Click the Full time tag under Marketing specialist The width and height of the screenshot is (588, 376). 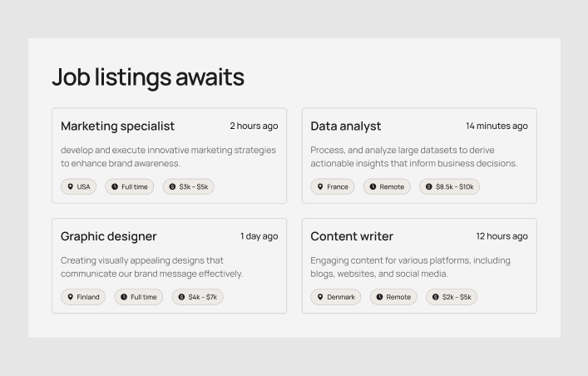pyautogui.click(x=129, y=187)
